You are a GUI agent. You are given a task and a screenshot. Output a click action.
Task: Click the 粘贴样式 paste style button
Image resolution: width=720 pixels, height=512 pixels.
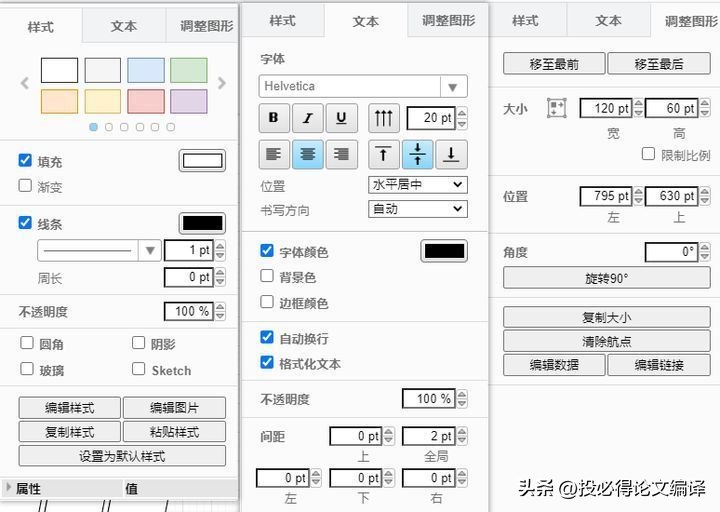click(x=174, y=432)
